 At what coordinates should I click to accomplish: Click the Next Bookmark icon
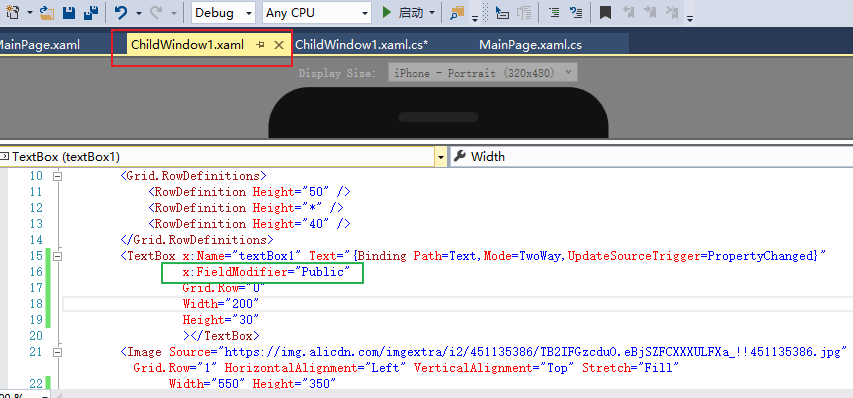[650, 13]
